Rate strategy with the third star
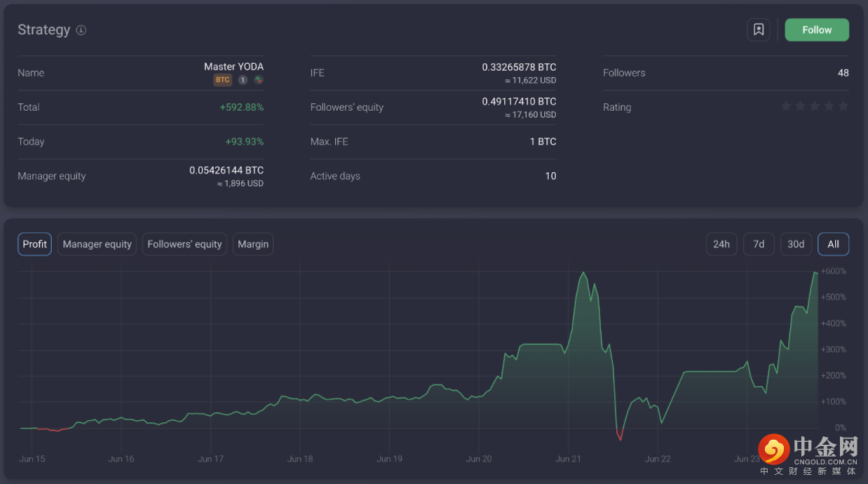 tap(815, 107)
